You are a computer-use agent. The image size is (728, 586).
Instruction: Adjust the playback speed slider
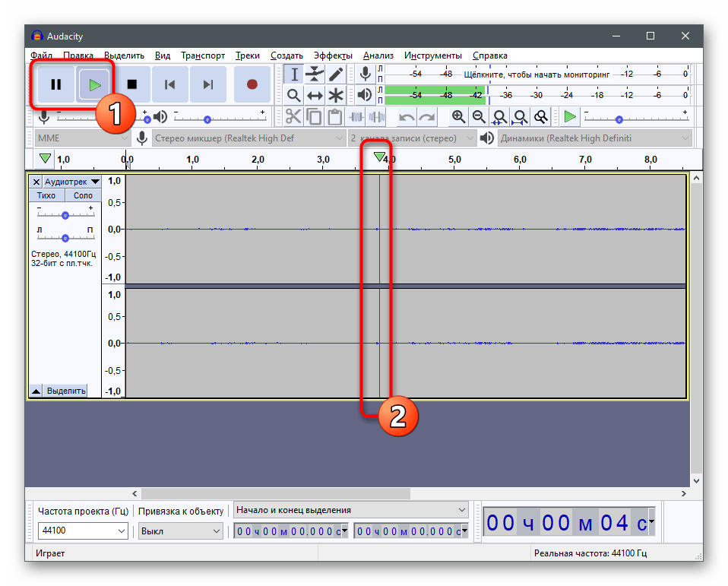pos(619,120)
